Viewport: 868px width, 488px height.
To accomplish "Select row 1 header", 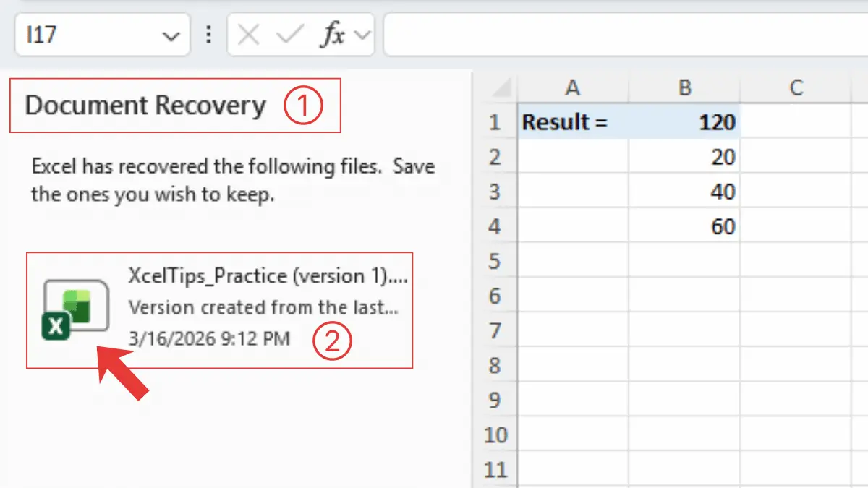I will (x=495, y=122).
